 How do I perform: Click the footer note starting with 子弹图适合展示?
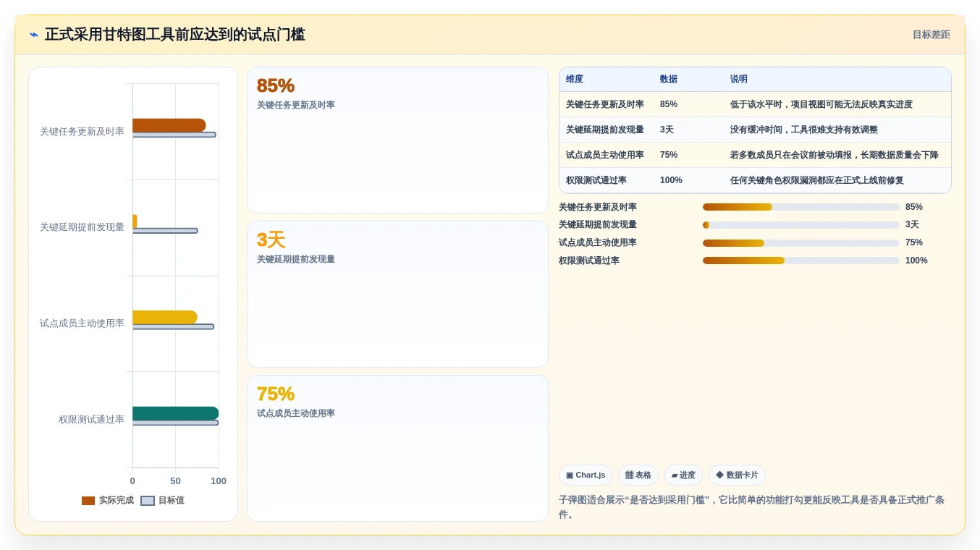click(751, 507)
